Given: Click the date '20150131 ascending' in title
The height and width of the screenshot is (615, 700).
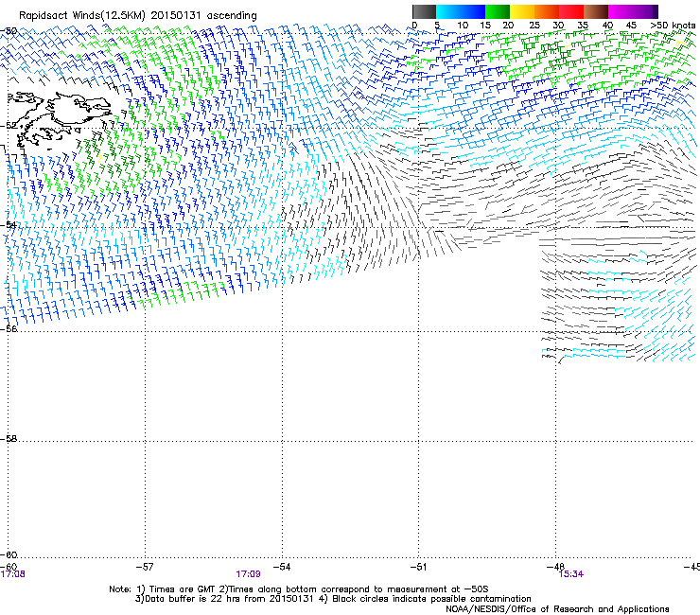Looking at the screenshot, I should pos(203,16).
